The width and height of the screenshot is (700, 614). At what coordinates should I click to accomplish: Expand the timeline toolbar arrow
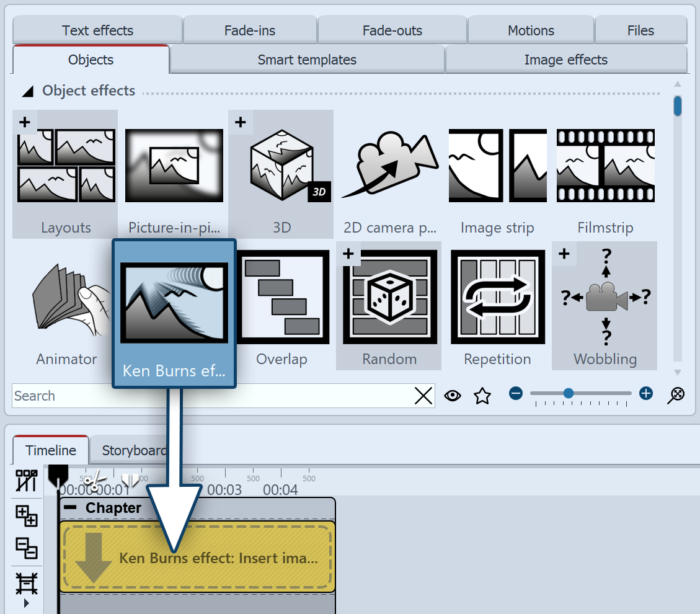click(x=27, y=602)
